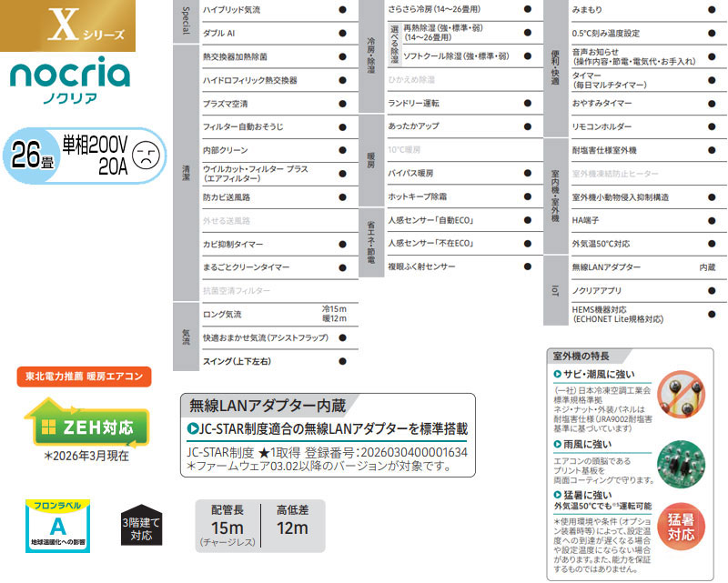The image size is (728, 583).
Task: Click the 熱交換器加熱除菌 row
Action: point(280,56)
